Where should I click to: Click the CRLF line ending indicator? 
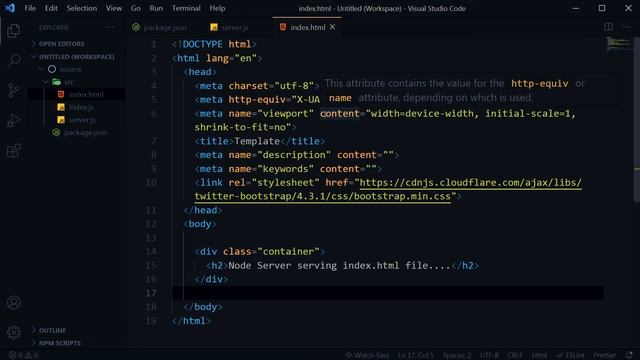click(515, 355)
